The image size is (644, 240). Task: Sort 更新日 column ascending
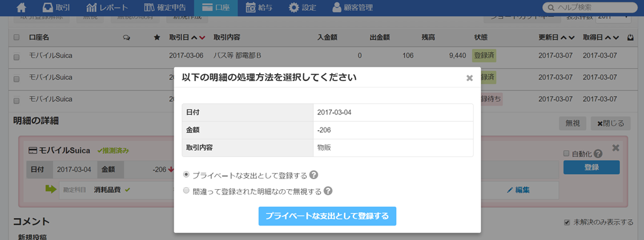tap(564, 38)
